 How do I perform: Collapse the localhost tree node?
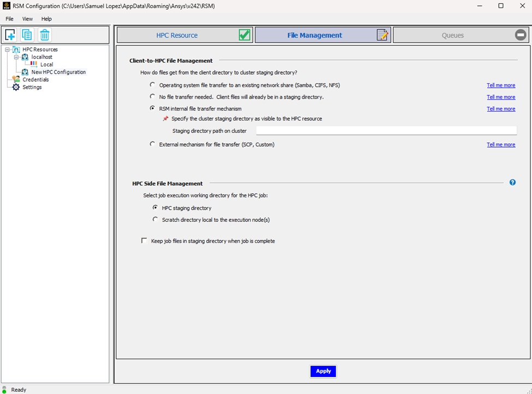pyautogui.click(x=16, y=57)
